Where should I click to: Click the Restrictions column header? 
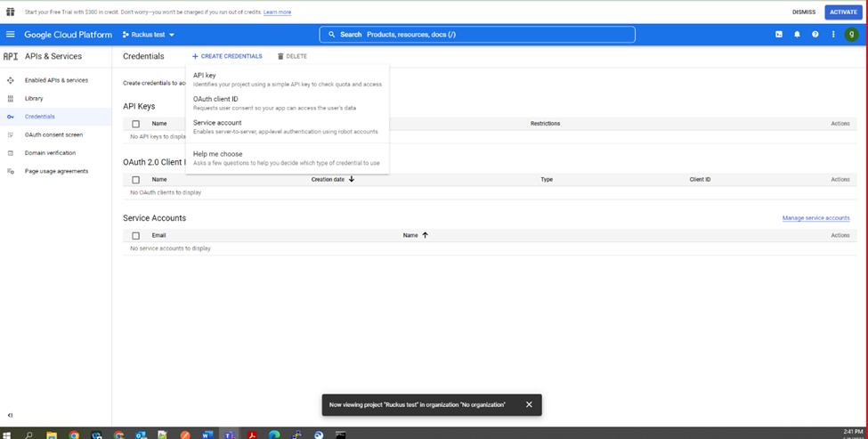545,124
